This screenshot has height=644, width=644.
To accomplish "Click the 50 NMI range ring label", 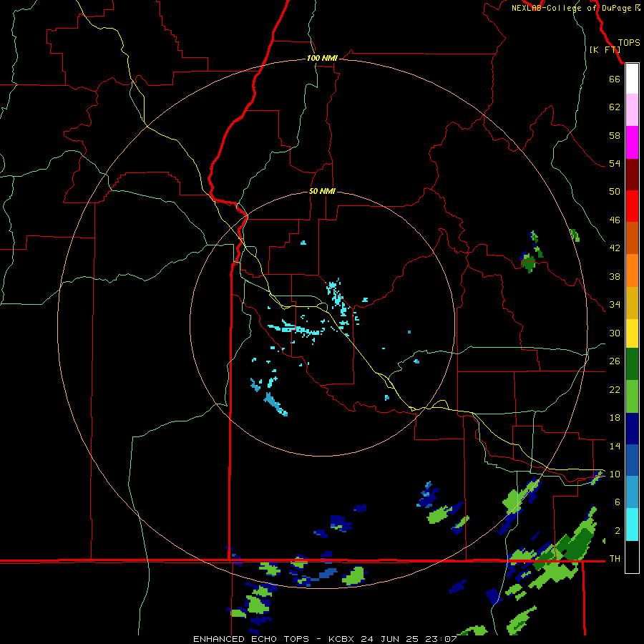I will (x=322, y=191).
